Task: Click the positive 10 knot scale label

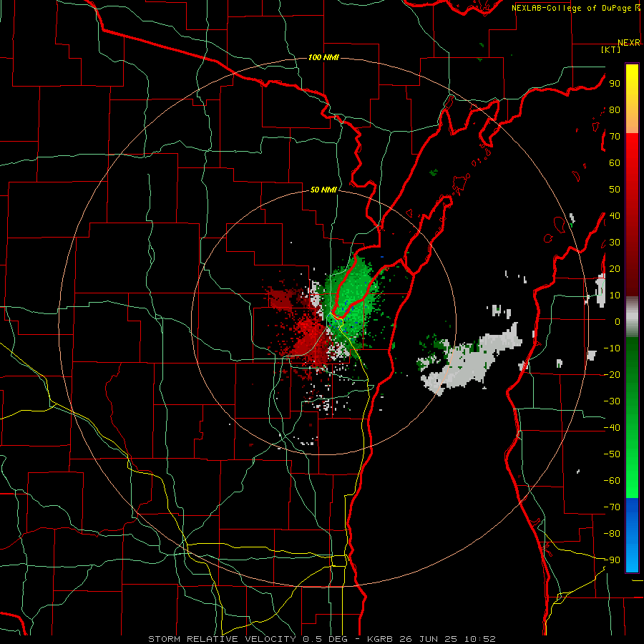Action: click(x=615, y=296)
